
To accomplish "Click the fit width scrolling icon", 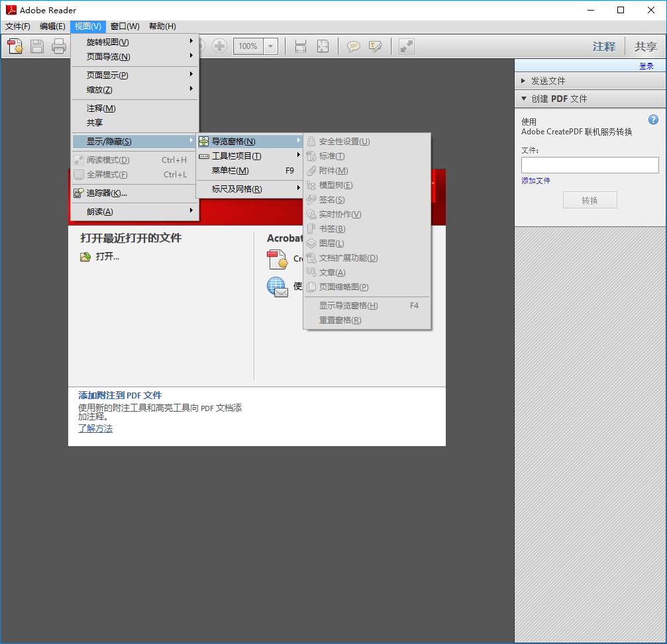I will [x=300, y=46].
